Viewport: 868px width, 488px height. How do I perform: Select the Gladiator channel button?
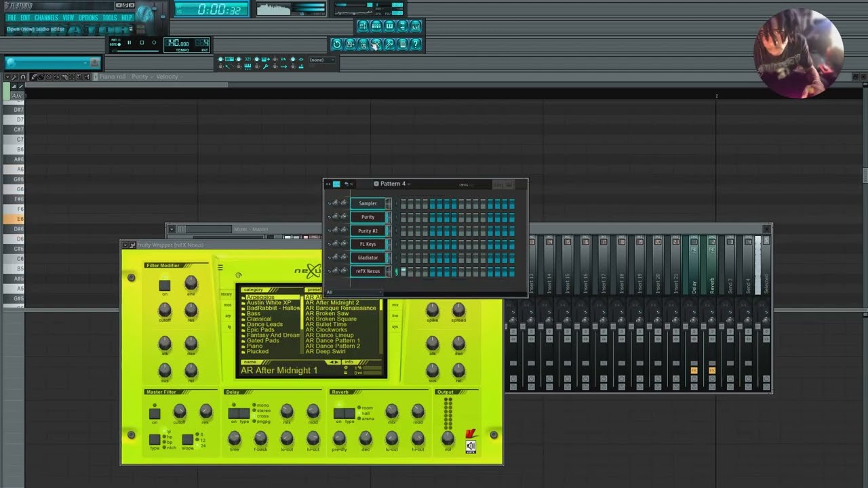click(x=368, y=258)
